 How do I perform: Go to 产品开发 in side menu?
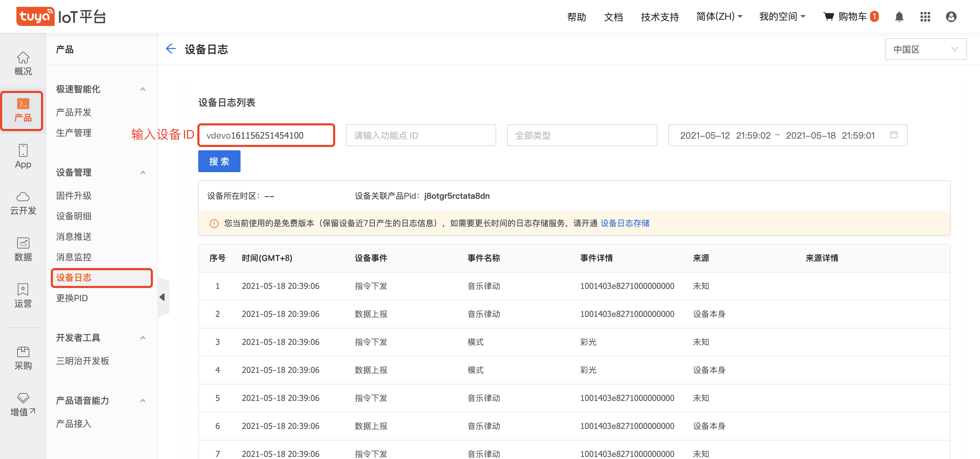pos(74,112)
